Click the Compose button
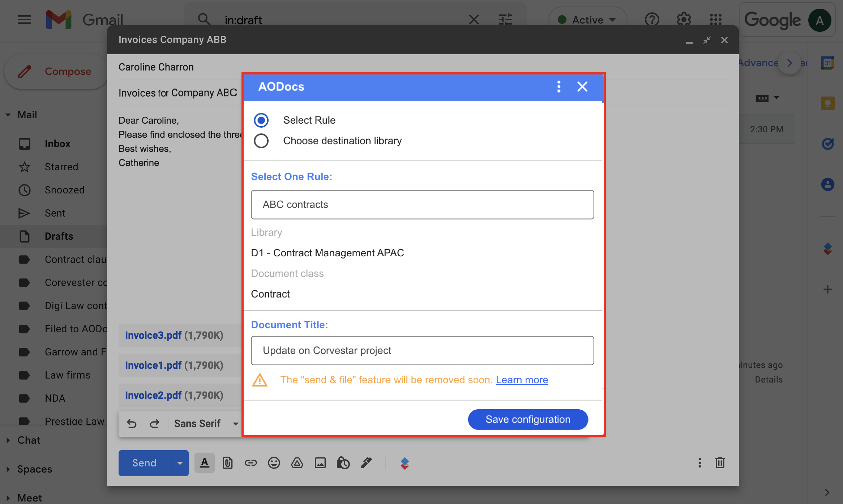Viewport: 843px width, 504px height. [56, 72]
